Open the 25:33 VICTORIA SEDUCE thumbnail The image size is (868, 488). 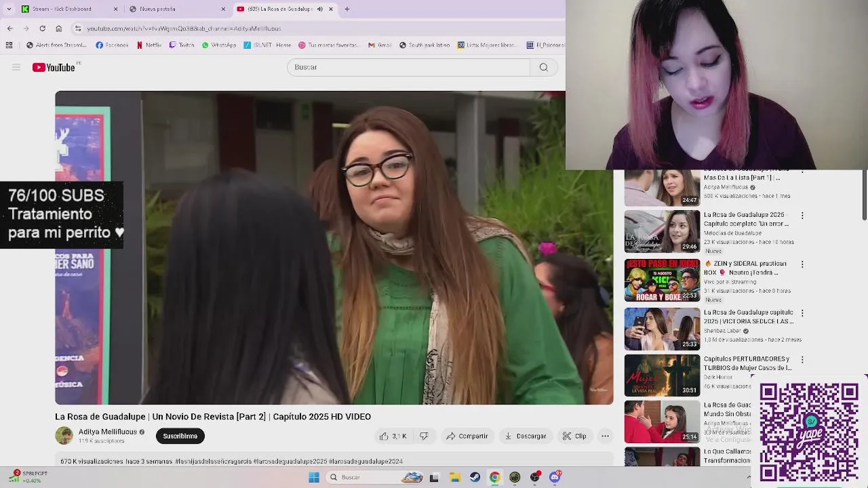click(662, 329)
